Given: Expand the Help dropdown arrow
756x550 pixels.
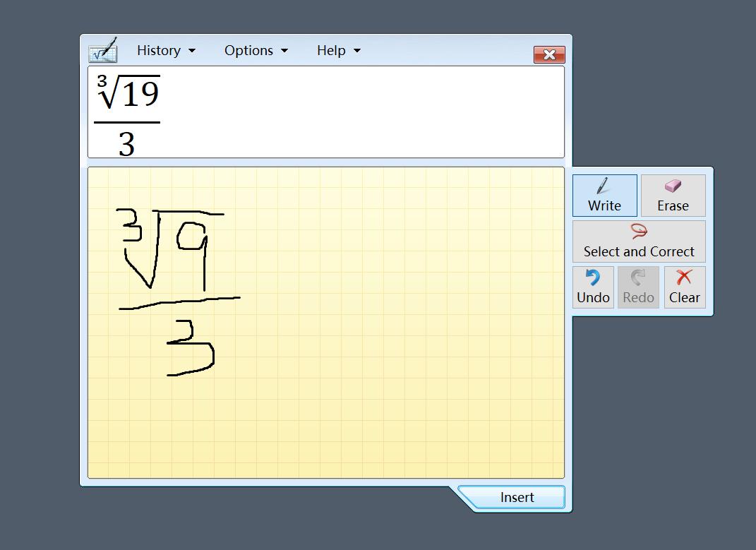Looking at the screenshot, I should click(x=359, y=51).
